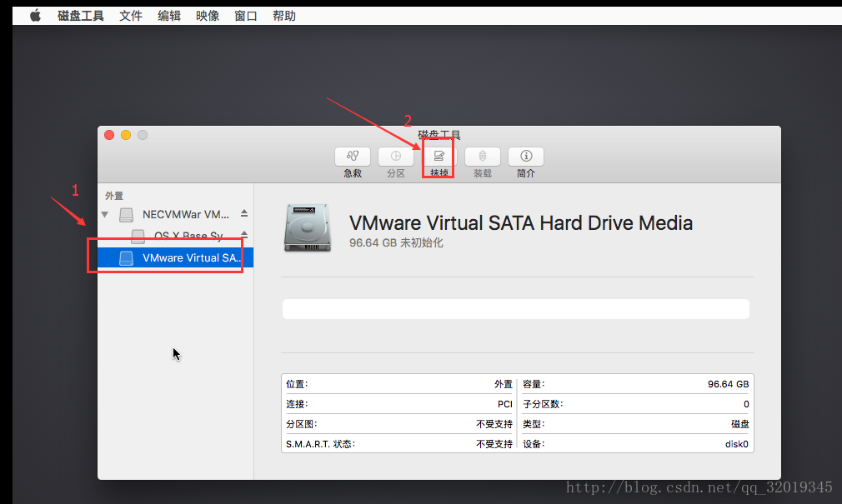The height and width of the screenshot is (504, 842).
Task: Click the 容量 value 96.64 GB
Action: click(728, 384)
